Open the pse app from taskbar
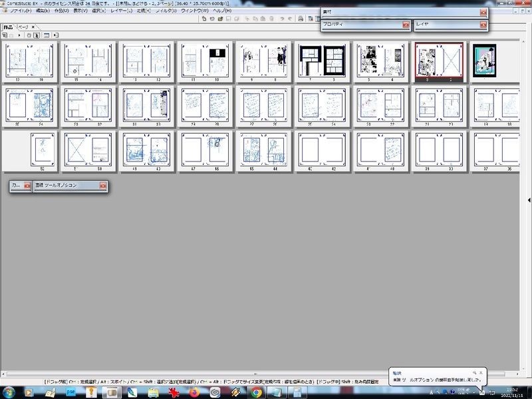Viewport: 532px width, 399px height. click(x=70, y=392)
